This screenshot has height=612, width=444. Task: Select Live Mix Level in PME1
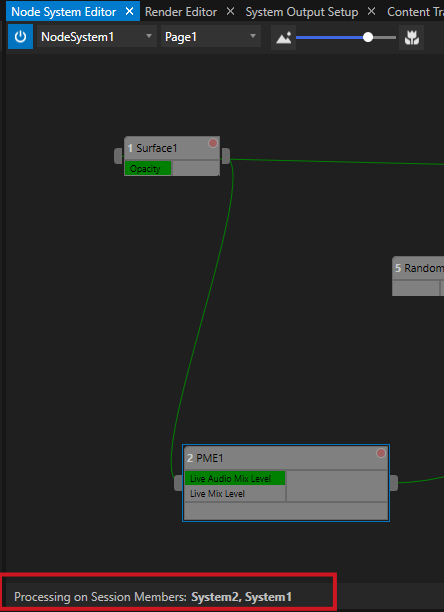coord(235,494)
